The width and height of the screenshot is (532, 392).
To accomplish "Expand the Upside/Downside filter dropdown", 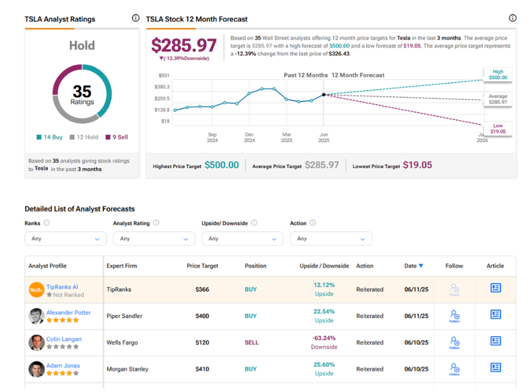I will pos(242,238).
